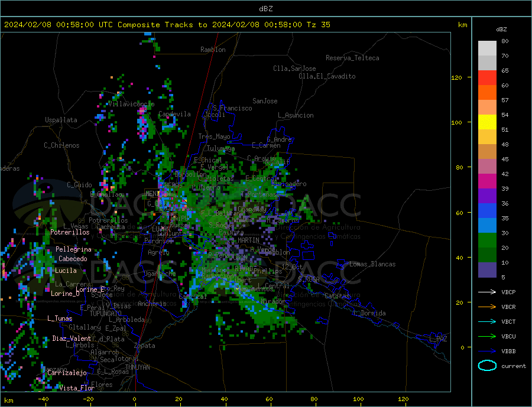This screenshot has width=532, height=407.
Task: Click the 'Cabecedo' place label
Action: 73,259
